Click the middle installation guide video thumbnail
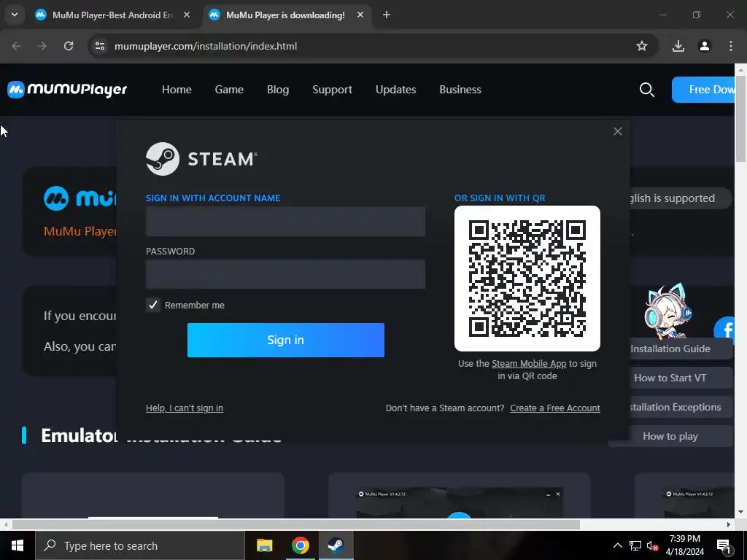The height and width of the screenshot is (560, 747). click(460, 503)
